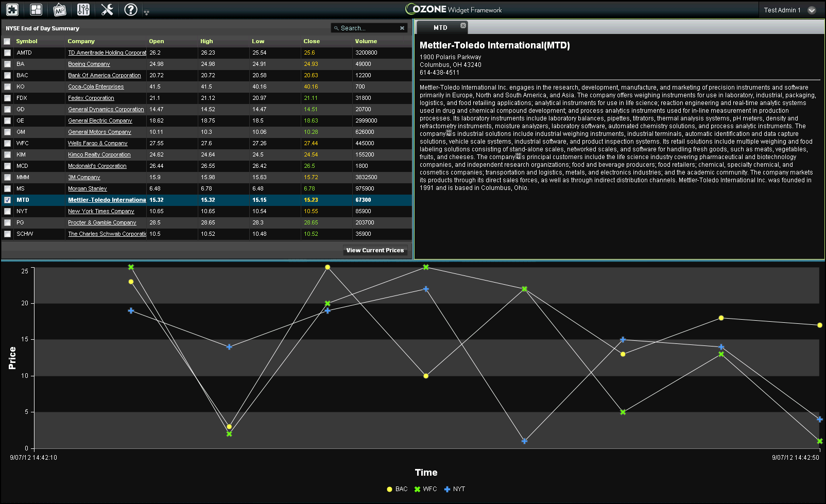This screenshot has height=504, width=826.
Task: Toggle the NYT series in chart legend
Action: coord(455,489)
